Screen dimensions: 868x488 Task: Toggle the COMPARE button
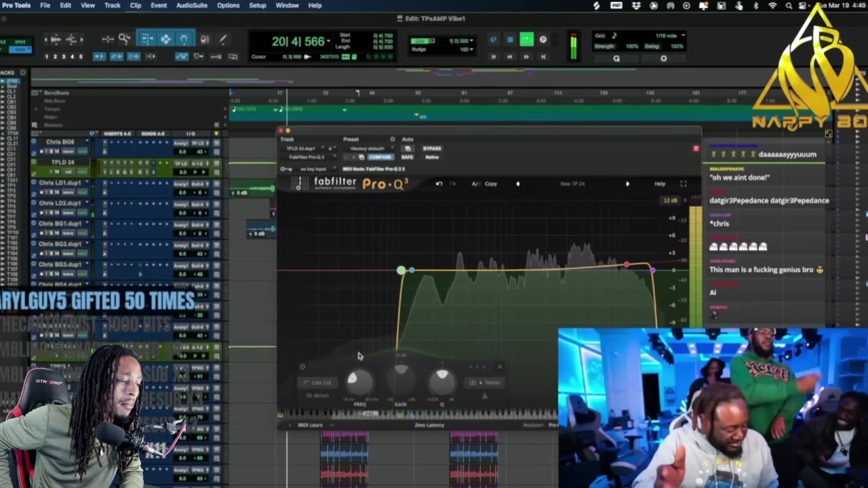pos(380,157)
